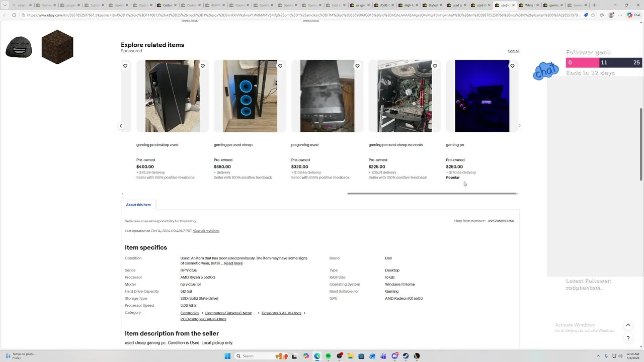
Task: Open Microsoft Teams from taskbar
Action: pyautogui.click(x=383, y=356)
